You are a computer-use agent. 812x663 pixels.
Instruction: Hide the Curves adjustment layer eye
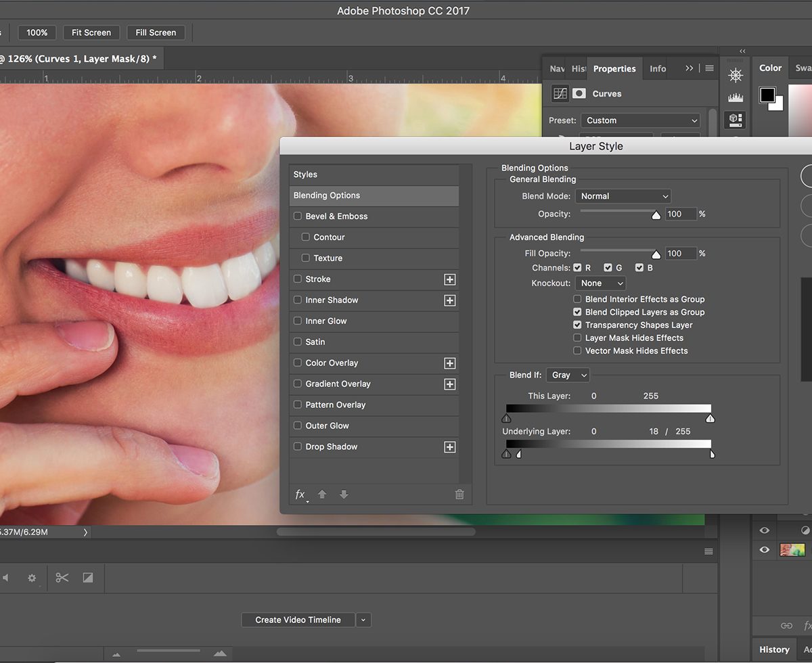point(764,530)
